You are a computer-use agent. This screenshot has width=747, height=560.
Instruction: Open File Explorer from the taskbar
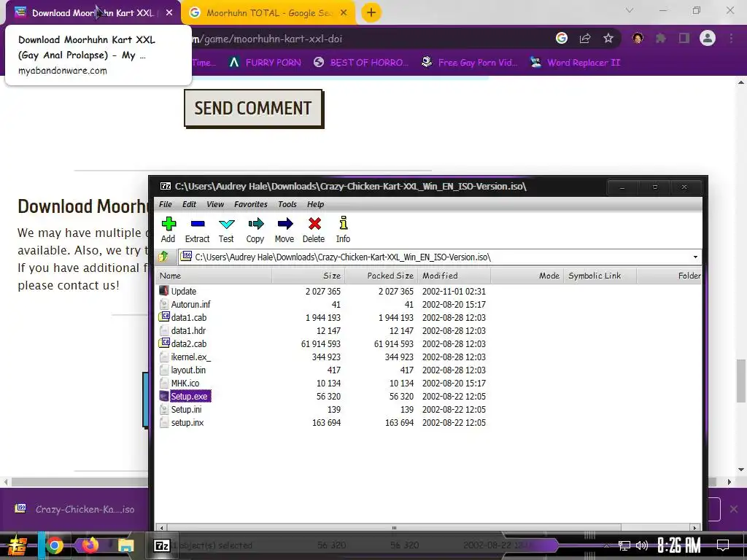point(125,545)
